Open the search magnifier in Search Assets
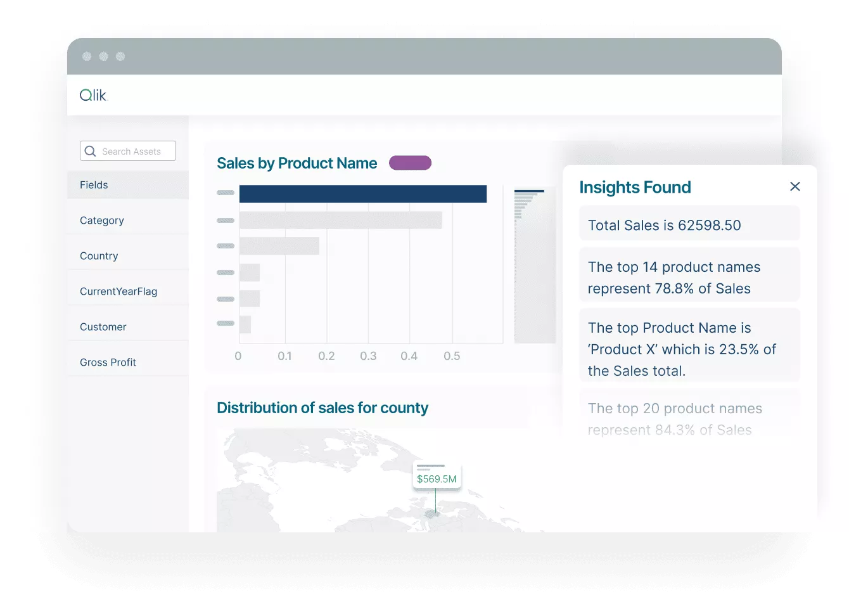 coord(90,151)
